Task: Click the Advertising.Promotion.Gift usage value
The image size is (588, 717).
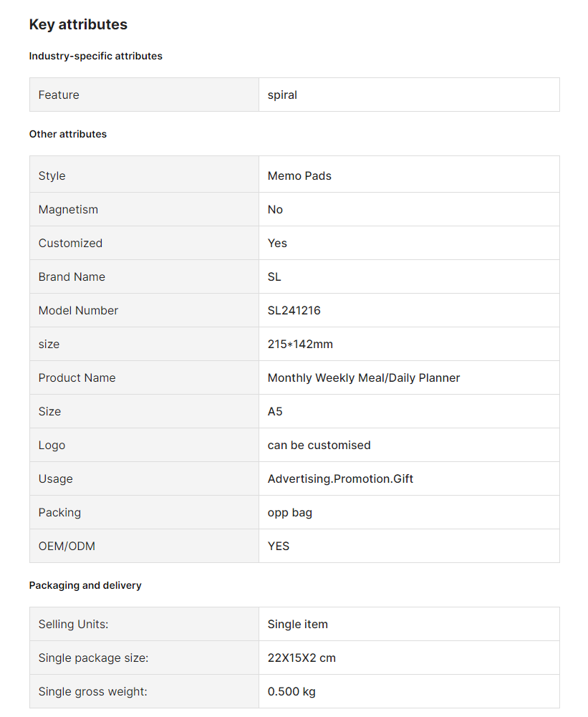Action: 340,478
